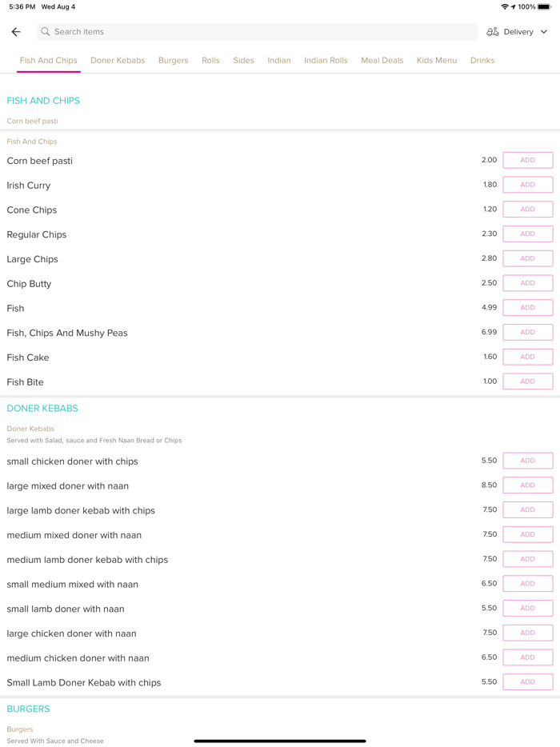Add large mixed doner with naan

(527, 485)
